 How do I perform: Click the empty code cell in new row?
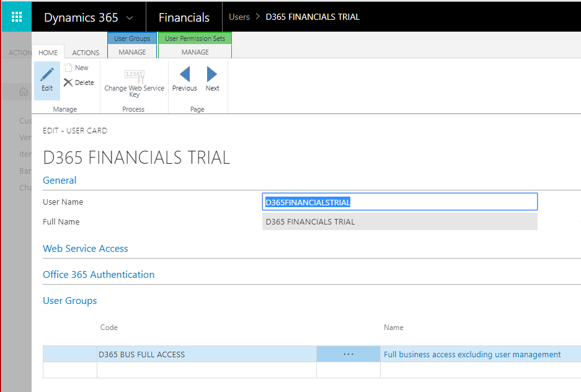coord(206,370)
